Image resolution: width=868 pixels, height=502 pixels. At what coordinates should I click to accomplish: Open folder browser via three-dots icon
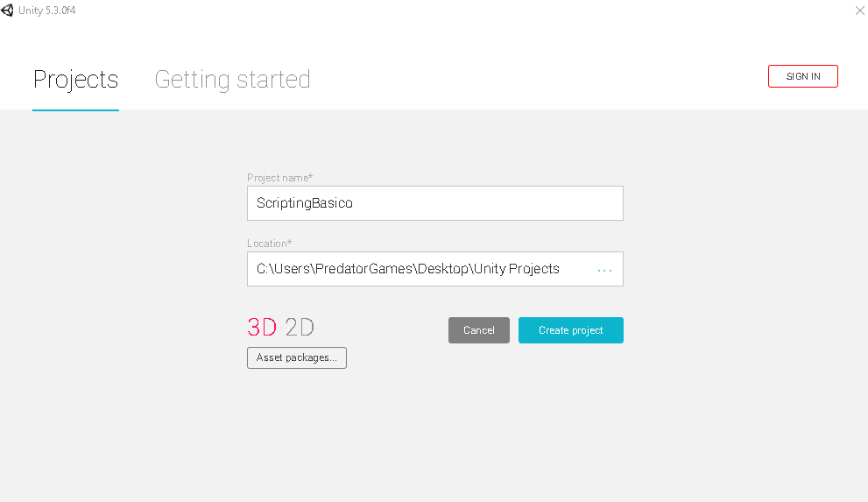pyautogui.click(x=604, y=270)
